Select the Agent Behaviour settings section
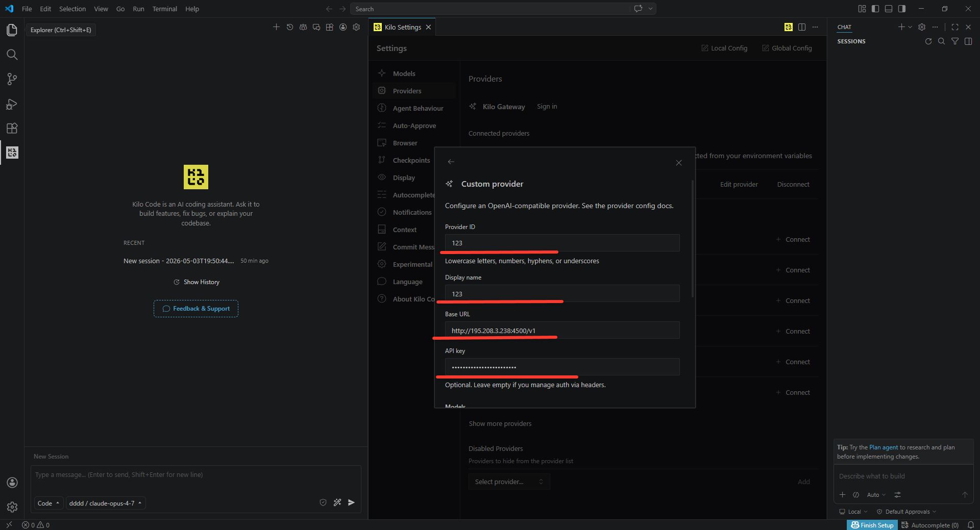Screen dimensions: 980x530 [414, 108]
